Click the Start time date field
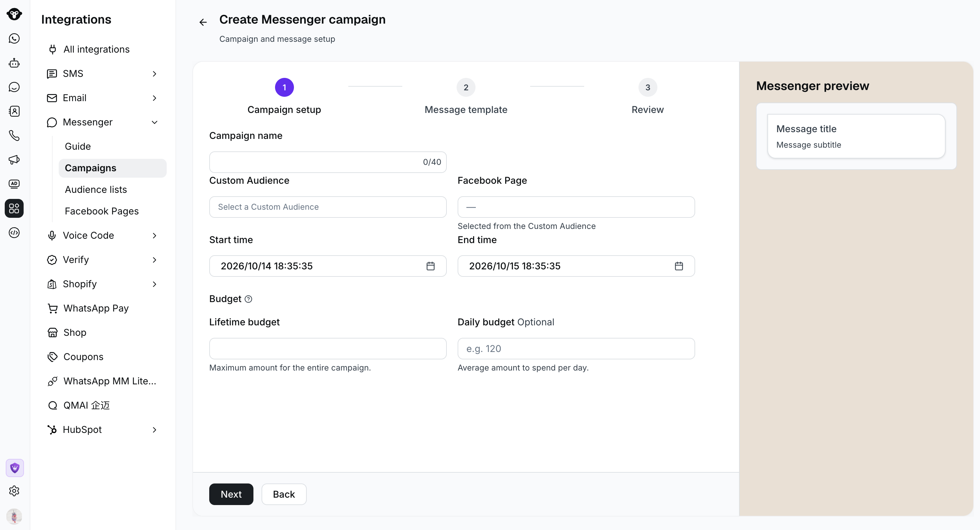The image size is (980, 530). [328, 266]
